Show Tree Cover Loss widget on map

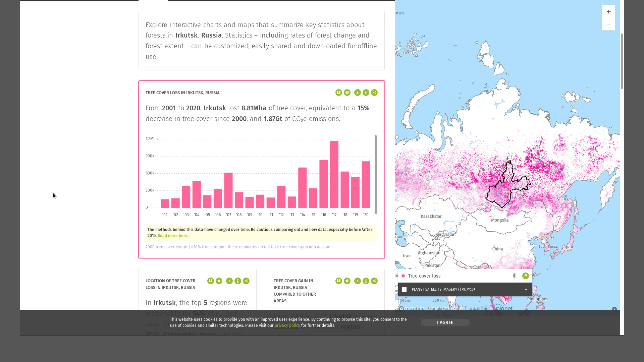click(339, 93)
